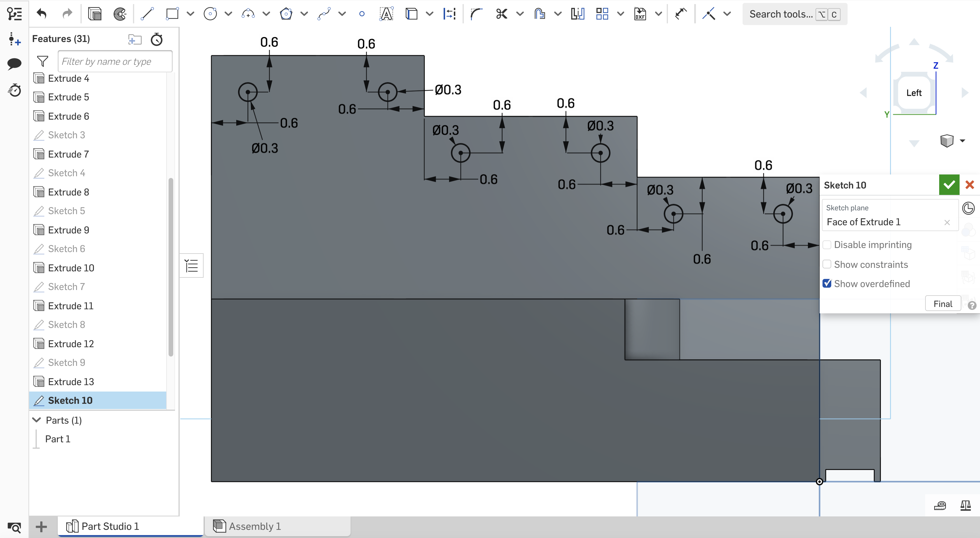Switch to Assembly 1 tab
The height and width of the screenshot is (538, 980).
pyautogui.click(x=254, y=526)
